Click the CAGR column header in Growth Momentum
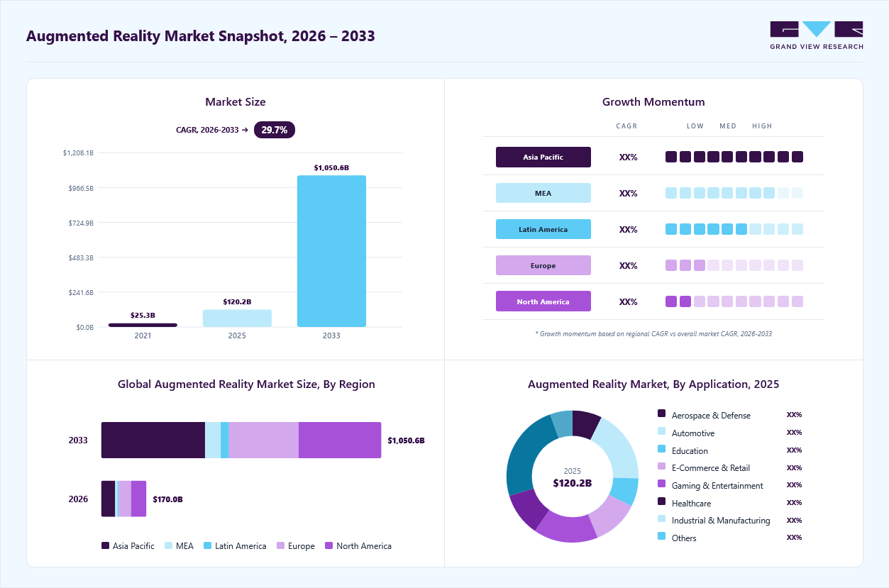Viewport: 889px width, 588px height. (x=627, y=126)
